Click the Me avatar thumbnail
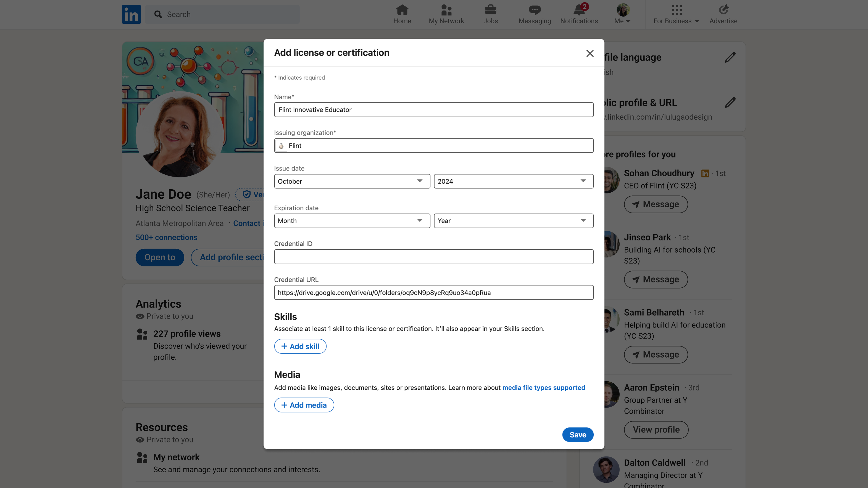Screen dimensions: 868x488 coord(623,10)
